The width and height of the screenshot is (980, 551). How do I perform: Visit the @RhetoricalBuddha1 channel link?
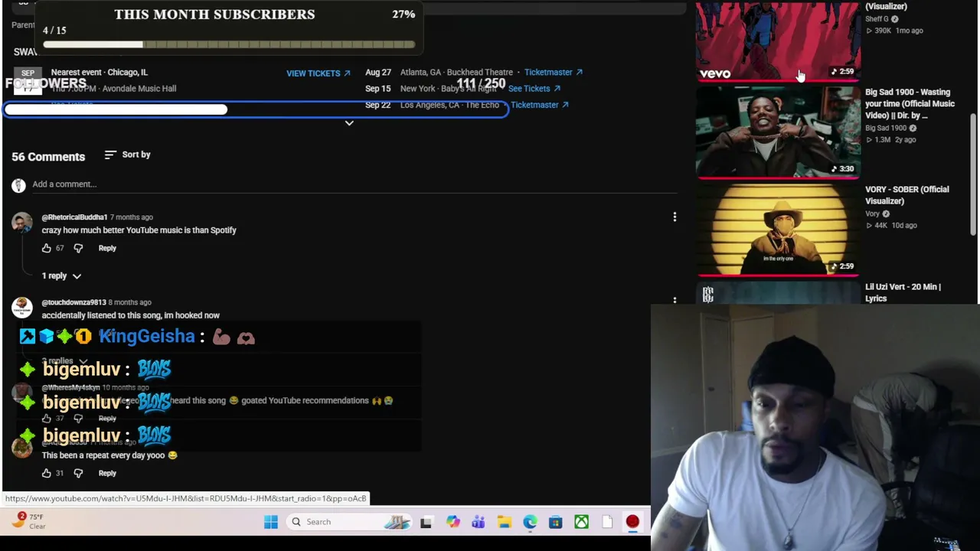pos(74,217)
